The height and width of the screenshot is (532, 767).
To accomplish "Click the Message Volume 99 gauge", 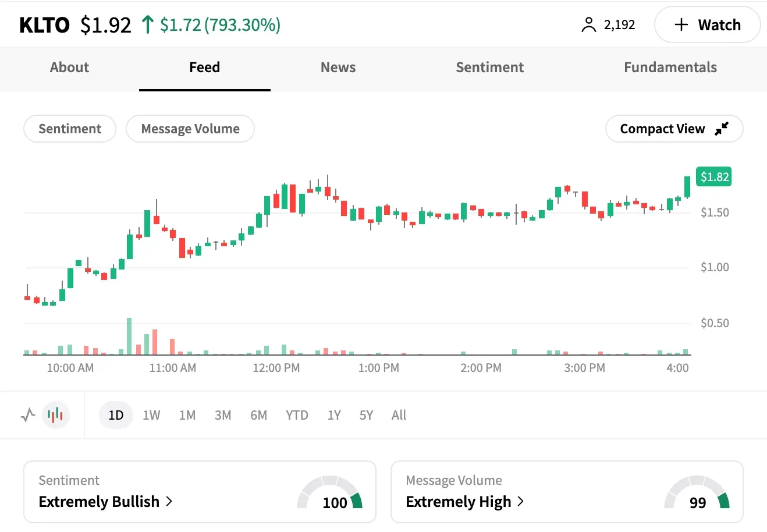I will [x=697, y=494].
